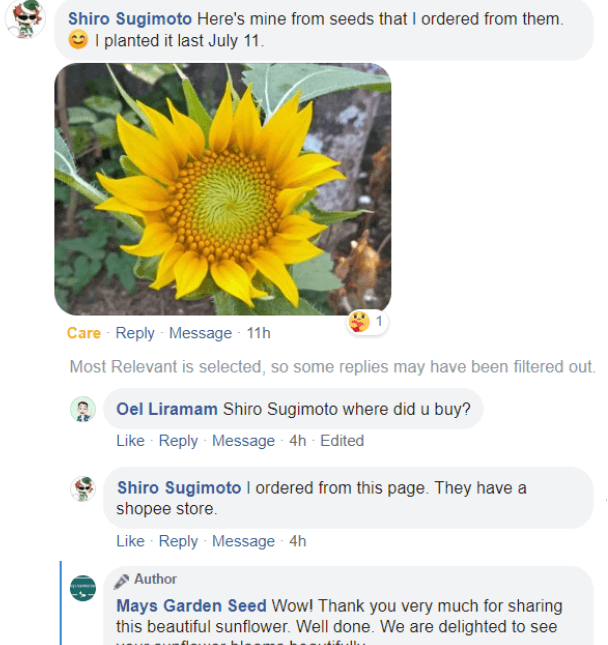This screenshot has width=608, height=645.
Task: Like Shiro Sugimoto's shopee store reply
Action: (x=130, y=541)
